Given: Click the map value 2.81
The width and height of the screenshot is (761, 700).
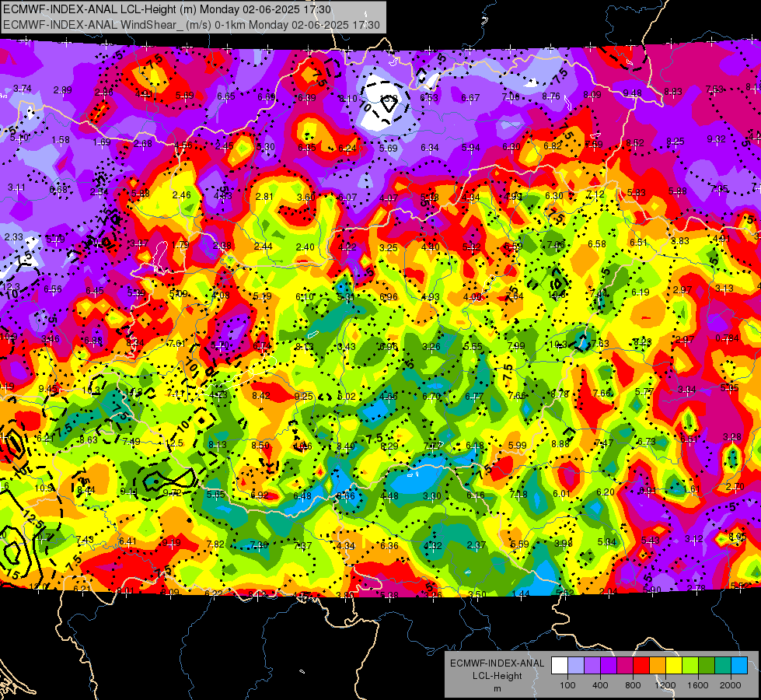Looking at the screenshot, I should click(x=264, y=197).
